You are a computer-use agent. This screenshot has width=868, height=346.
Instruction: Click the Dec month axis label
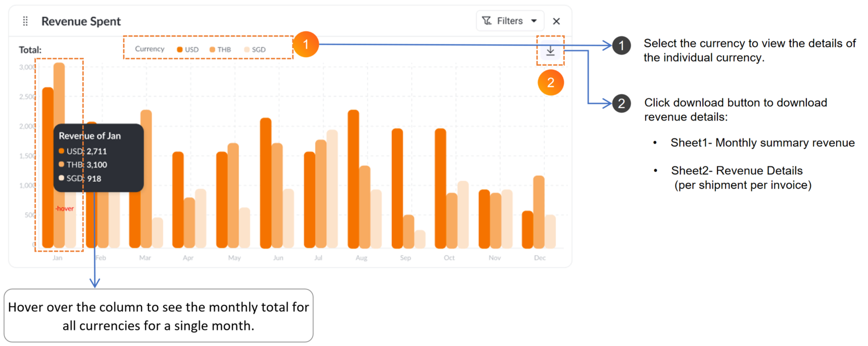(x=540, y=258)
